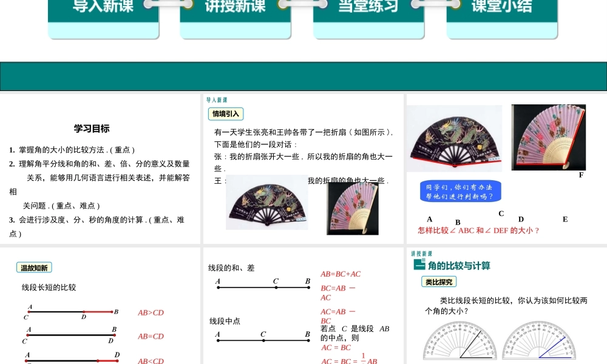Click the black dragon fan image in dialogue slide

pyautogui.click(x=267, y=202)
